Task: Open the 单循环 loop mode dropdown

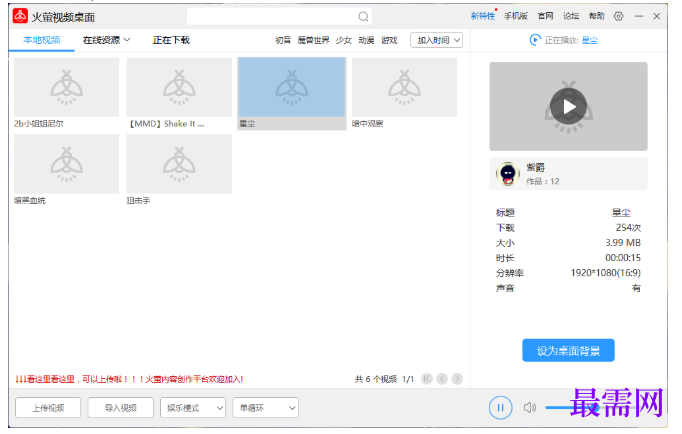Action: point(265,408)
